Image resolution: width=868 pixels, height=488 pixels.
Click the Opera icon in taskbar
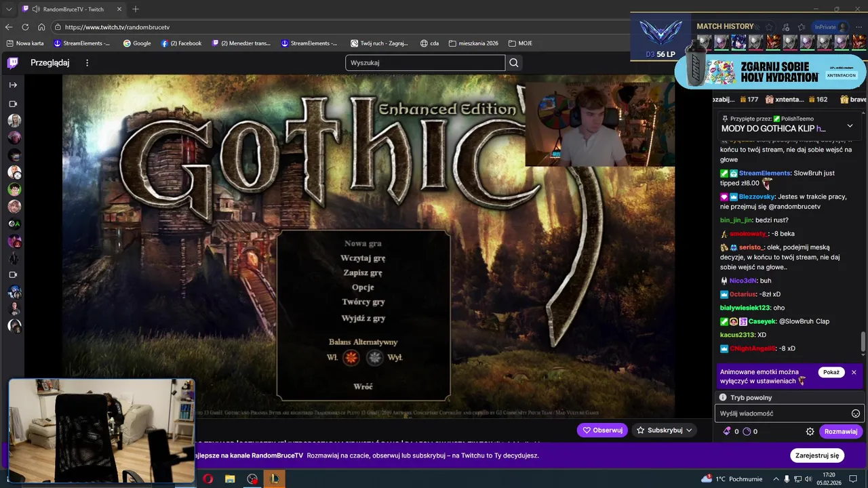click(x=208, y=479)
